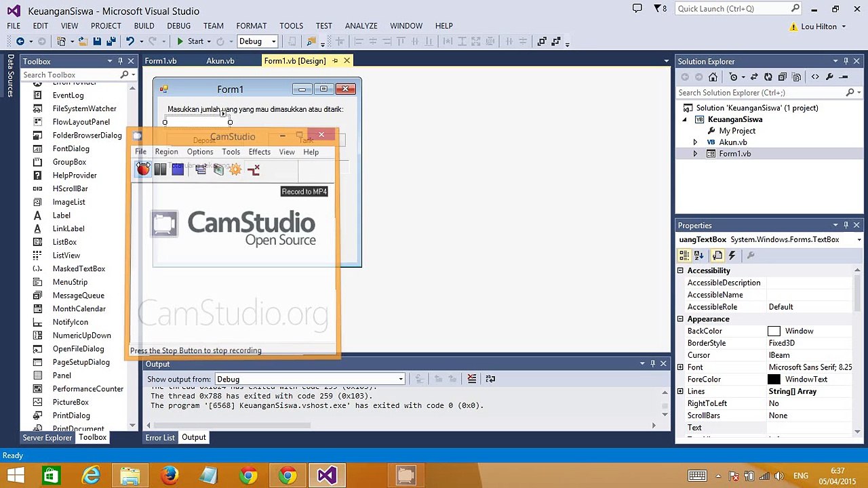Click the BackColor Window color swatch
This screenshot has height=488, width=868.
click(774, 331)
